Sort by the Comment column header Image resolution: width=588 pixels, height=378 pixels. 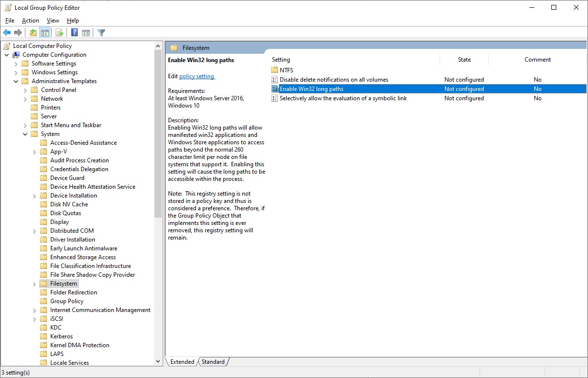tap(538, 60)
